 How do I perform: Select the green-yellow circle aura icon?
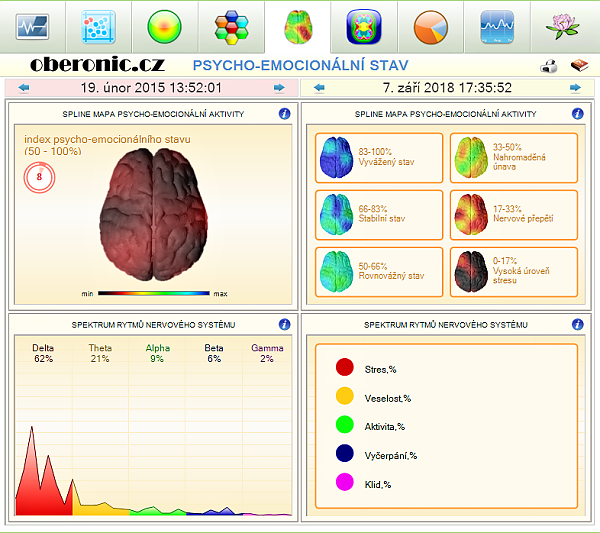click(x=164, y=26)
